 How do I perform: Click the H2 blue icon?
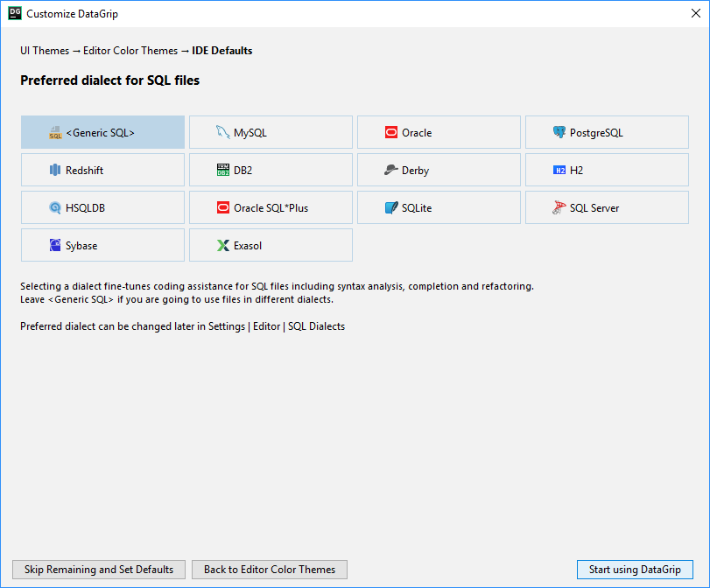pyautogui.click(x=559, y=171)
